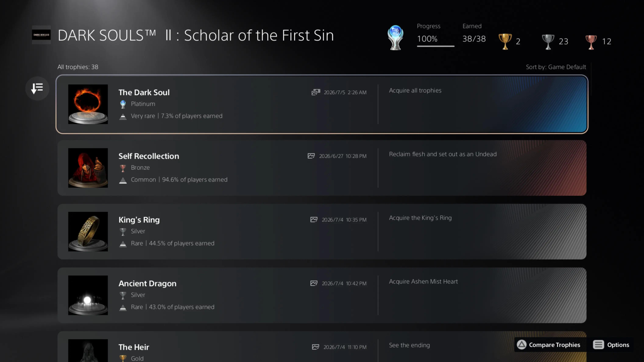Click the sort order icon button
This screenshot has height=362, width=644.
click(x=37, y=88)
